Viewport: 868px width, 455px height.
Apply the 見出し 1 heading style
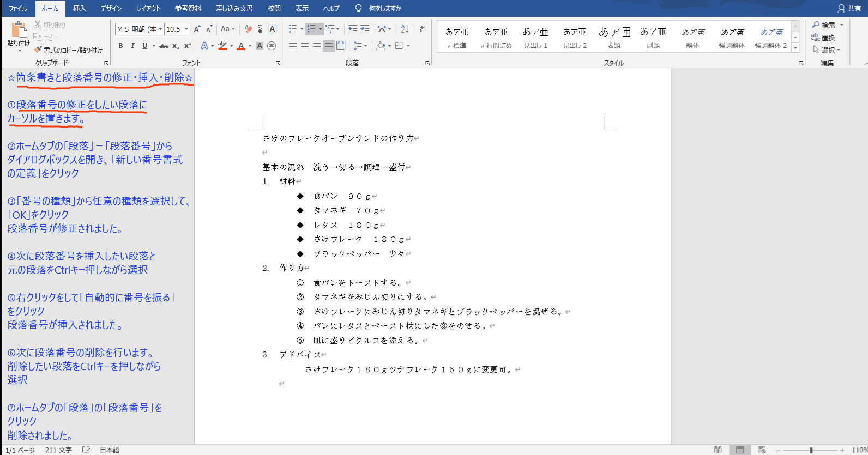click(535, 38)
